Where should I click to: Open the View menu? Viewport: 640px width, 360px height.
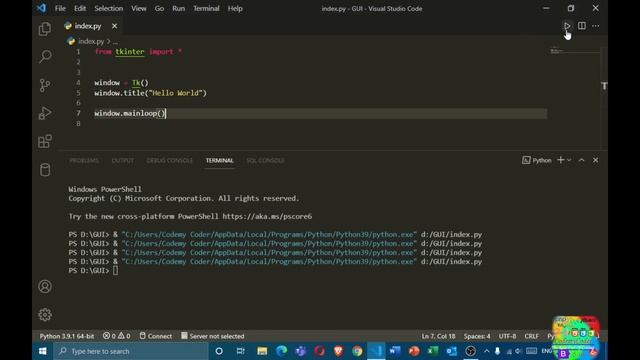click(139, 8)
